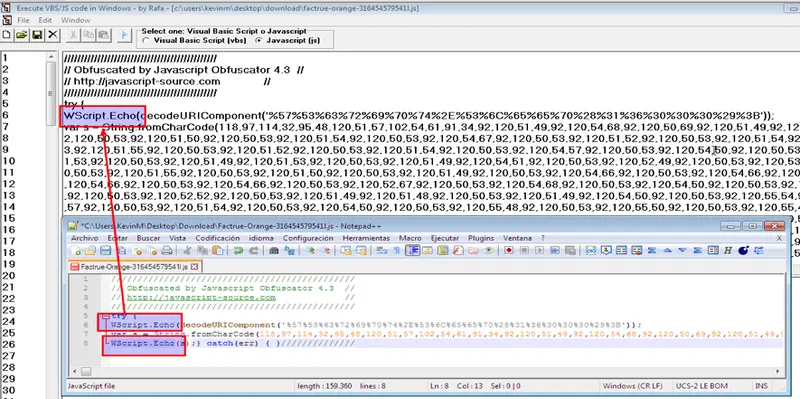Click scissors Cut icon in Execute VBS/JS toolbar
Viewport: 800px width, 399px height.
pos(73,35)
